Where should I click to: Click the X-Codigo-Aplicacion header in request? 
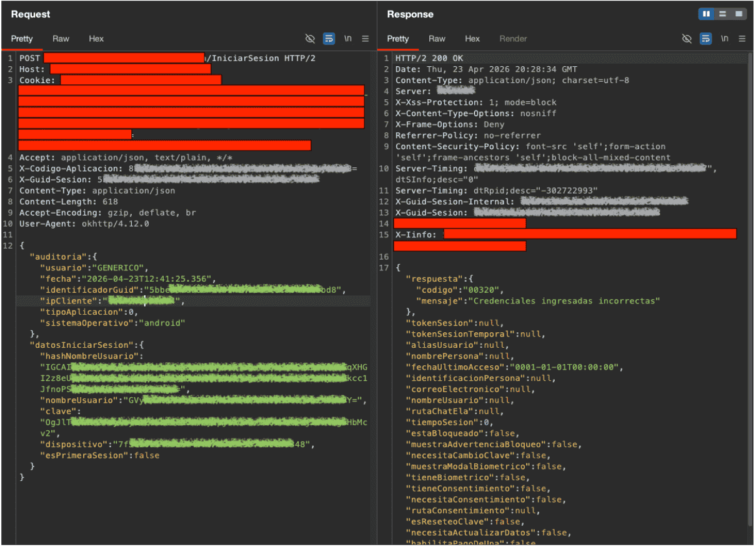tap(188, 169)
